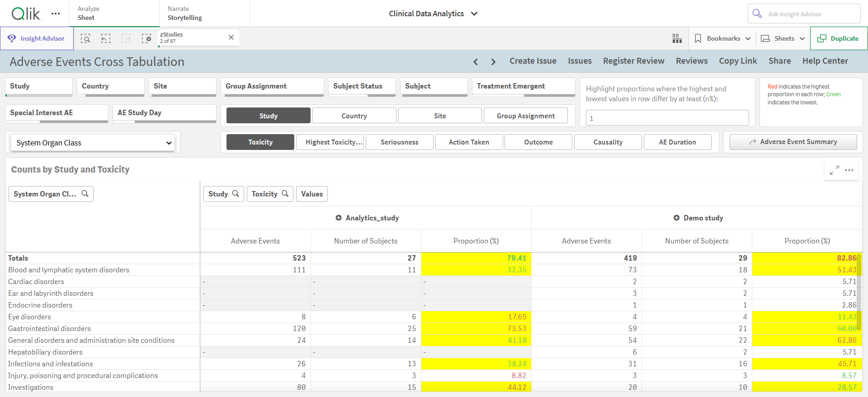Step back in selections

[106, 38]
